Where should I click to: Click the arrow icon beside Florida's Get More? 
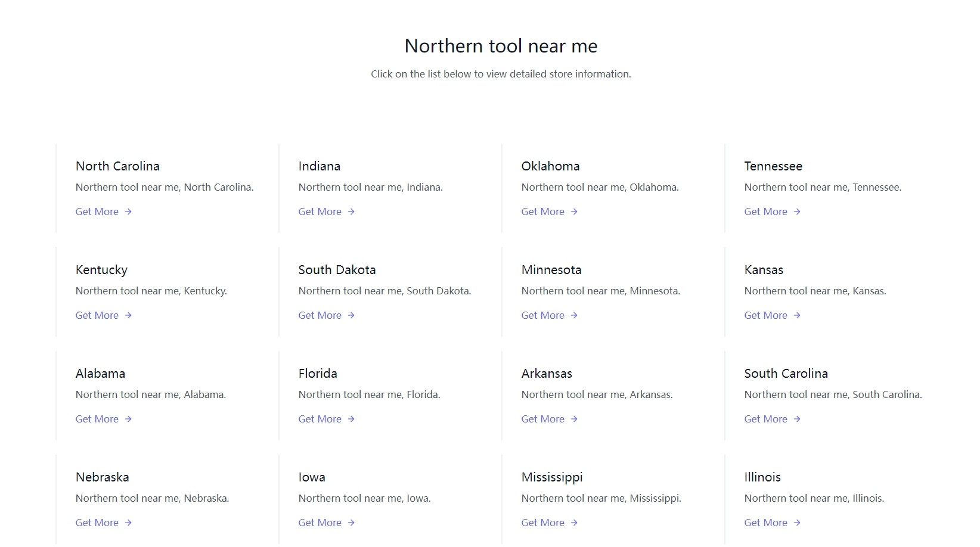351,419
